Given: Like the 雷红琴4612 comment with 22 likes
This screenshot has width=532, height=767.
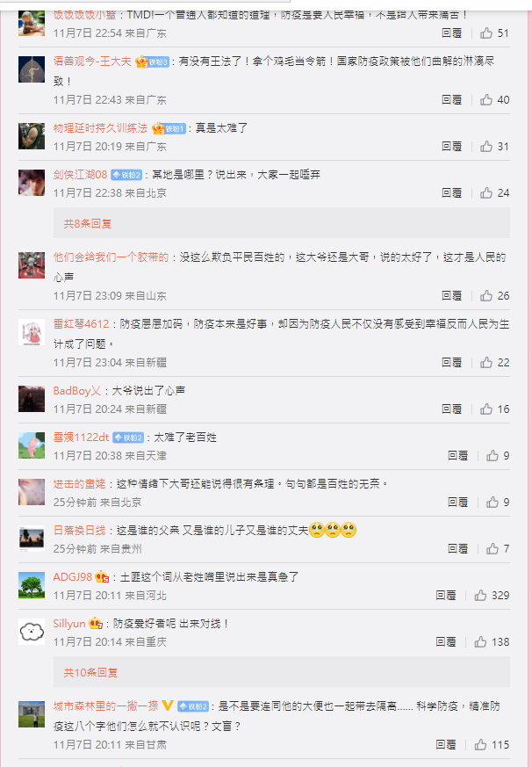Looking at the screenshot, I should (494, 363).
